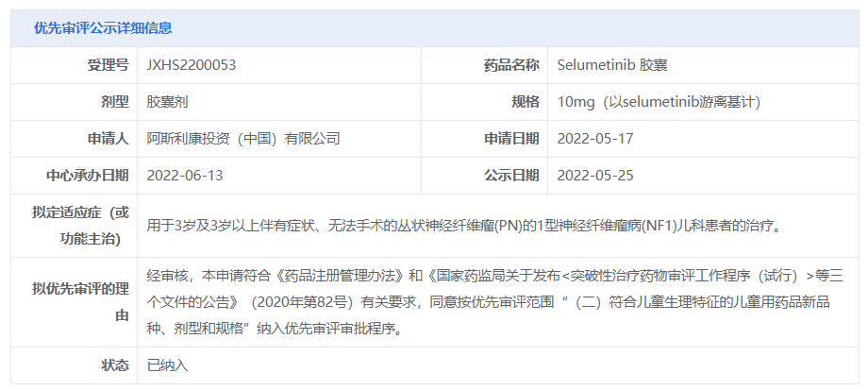The width and height of the screenshot is (868, 390).
Task: Click the 优先审评公示详细信息 header title
Action: (103, 28)
